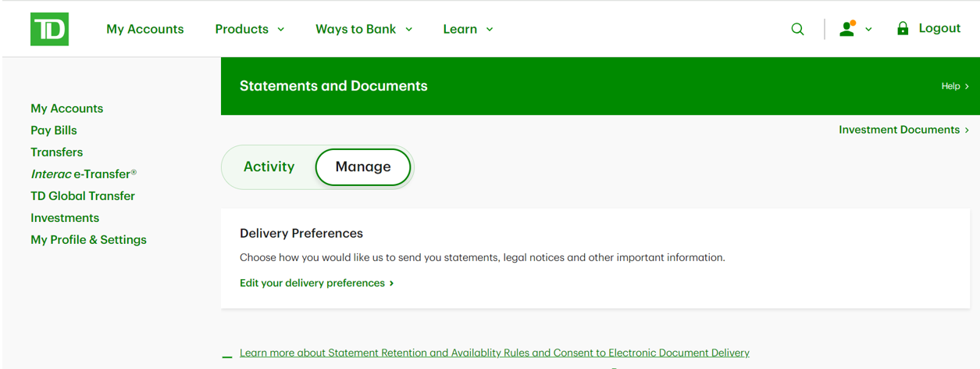The image size is (980, 369).
Task: Open Help in the green header
Action: coord(955,86)
